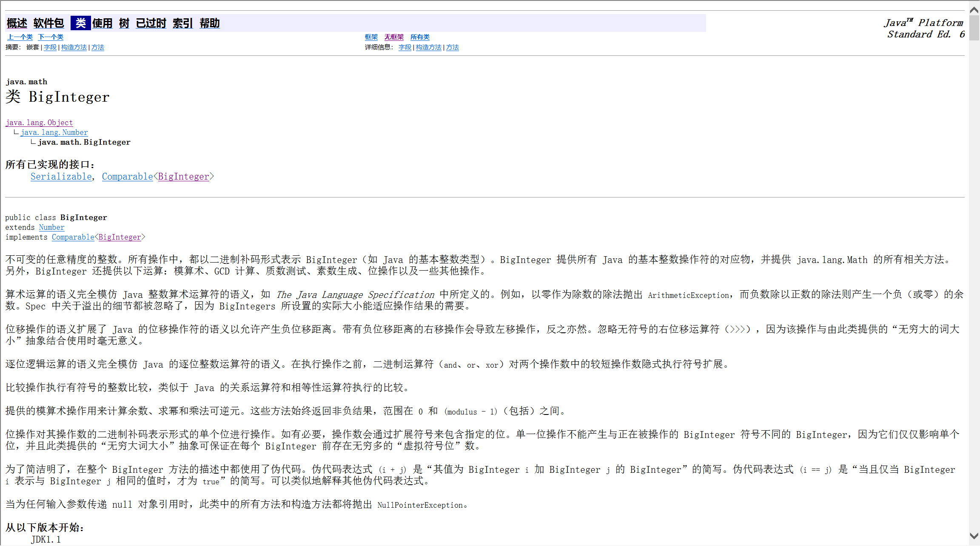Open the 索引 index page
980x546 pixels.
[x=182, y=23]
